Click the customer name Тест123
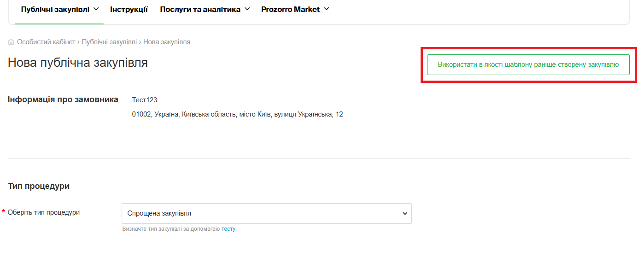The image size is (644, 275). (x=145, y=100)
